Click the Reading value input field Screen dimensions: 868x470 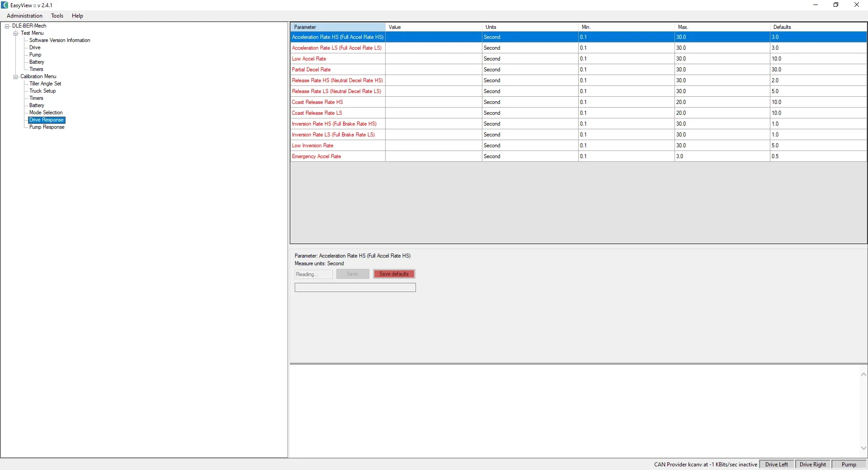(314, 274)
